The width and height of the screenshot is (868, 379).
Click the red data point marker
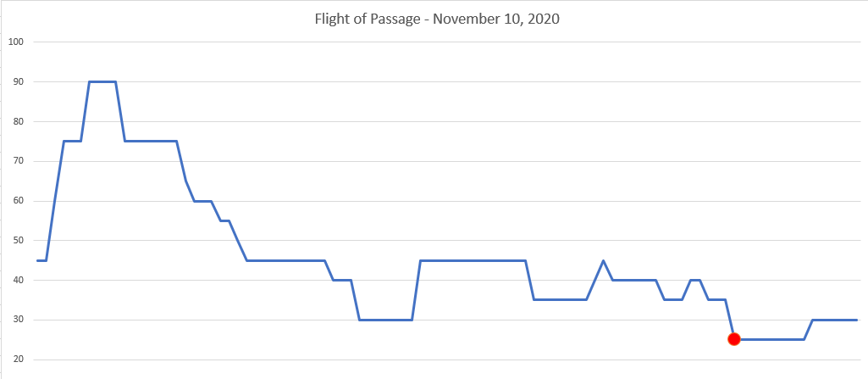[x=734, y=339]
